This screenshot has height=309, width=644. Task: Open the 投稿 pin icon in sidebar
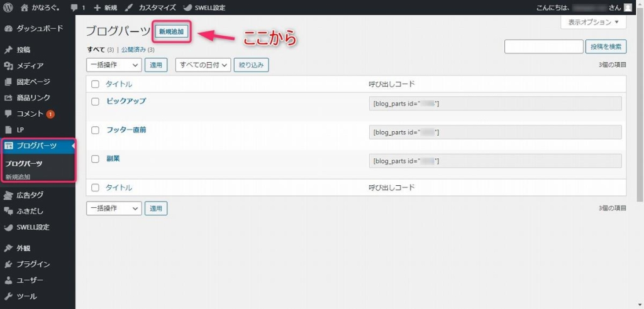pyautogui.click(x=8, y=50)
